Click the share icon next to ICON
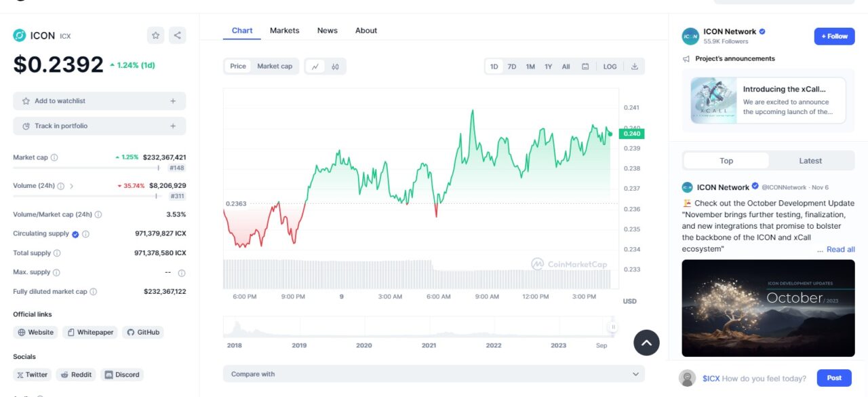 (x=177, y=35)
